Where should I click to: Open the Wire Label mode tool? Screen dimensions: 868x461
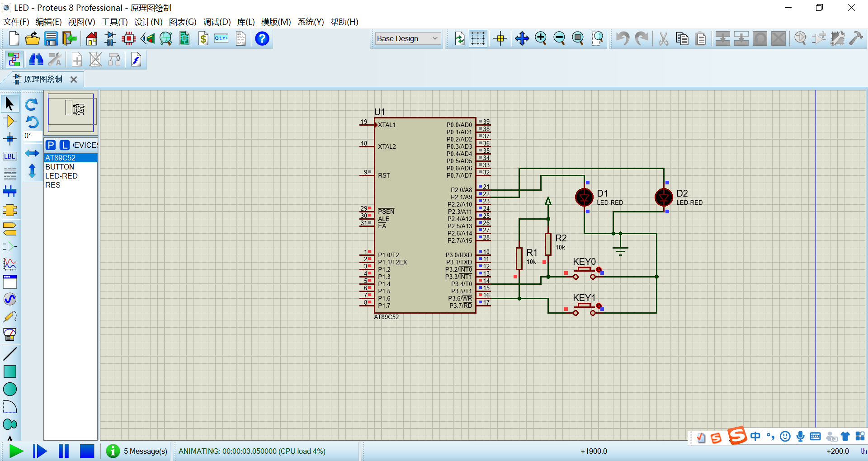pos(10,156)
